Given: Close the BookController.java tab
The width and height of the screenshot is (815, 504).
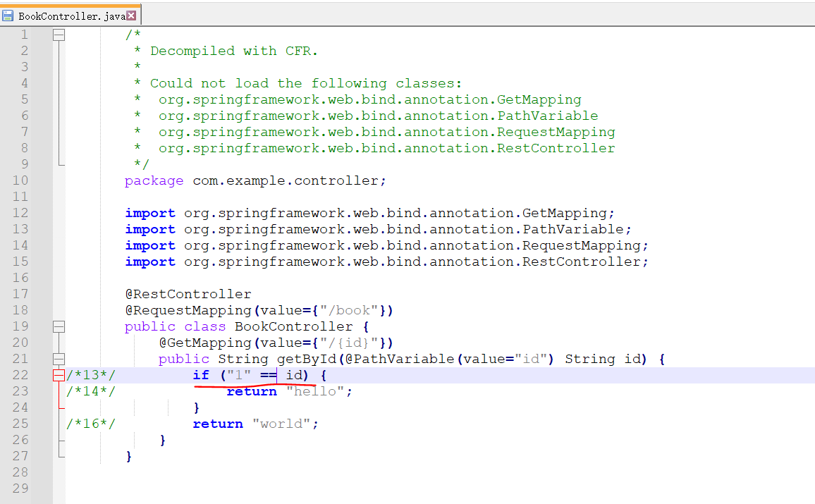Looking at the screenshot, I should (x=132, y=16).
